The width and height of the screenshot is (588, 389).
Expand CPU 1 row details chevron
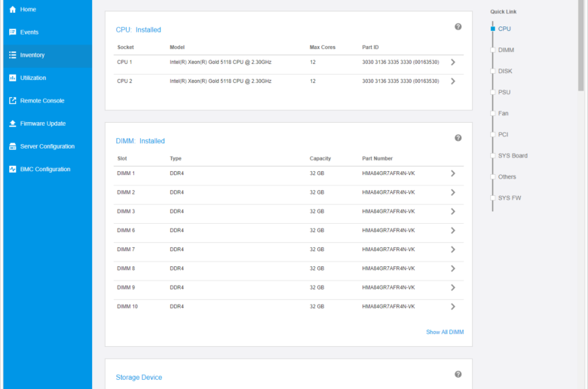pos(453,63)
